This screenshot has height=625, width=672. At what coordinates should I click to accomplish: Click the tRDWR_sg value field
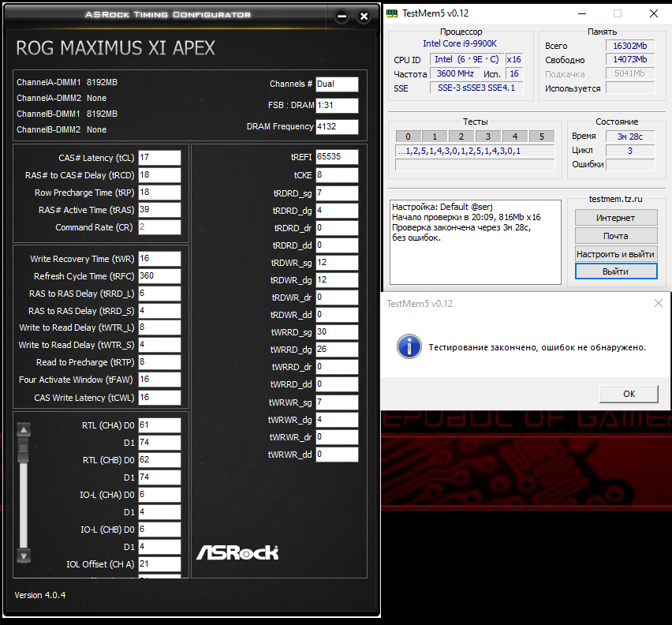click(337, 263)
